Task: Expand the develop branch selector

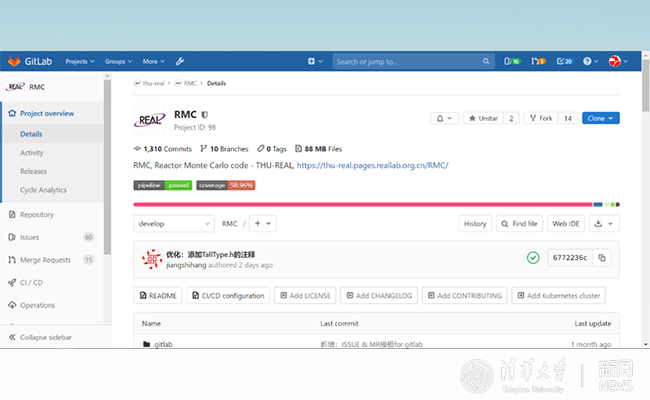Action: pos(174,224)
